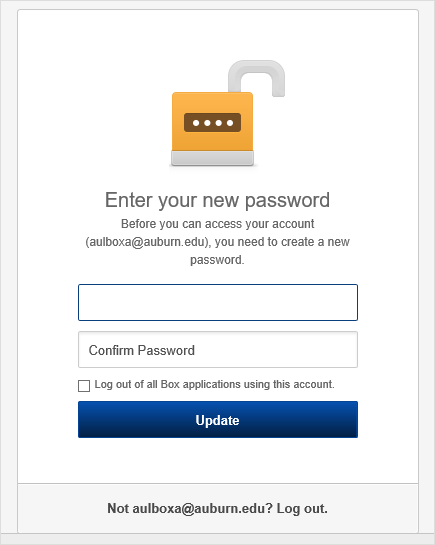Click the 'Enter your new password' heading
The image size is (435, 545).
pyautogui.click(x=218, y=200)
